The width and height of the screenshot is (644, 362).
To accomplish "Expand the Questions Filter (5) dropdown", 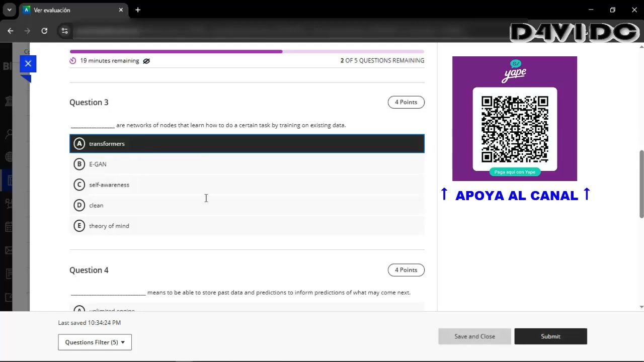I will point(95,342).
